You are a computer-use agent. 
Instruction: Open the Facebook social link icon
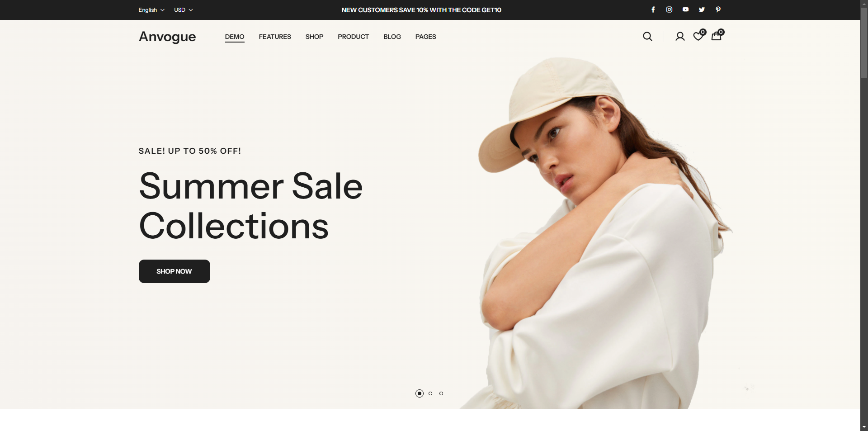[x=653, y=9]
